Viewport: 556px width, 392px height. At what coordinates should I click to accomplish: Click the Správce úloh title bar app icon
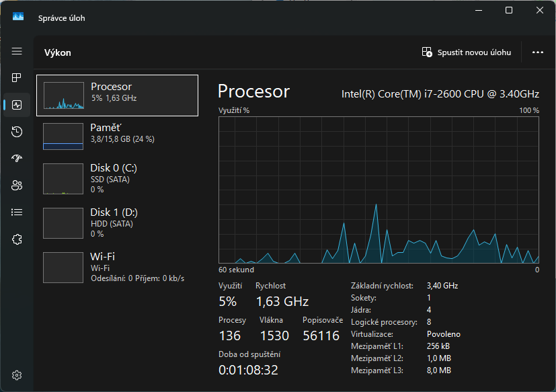[18, 17]
